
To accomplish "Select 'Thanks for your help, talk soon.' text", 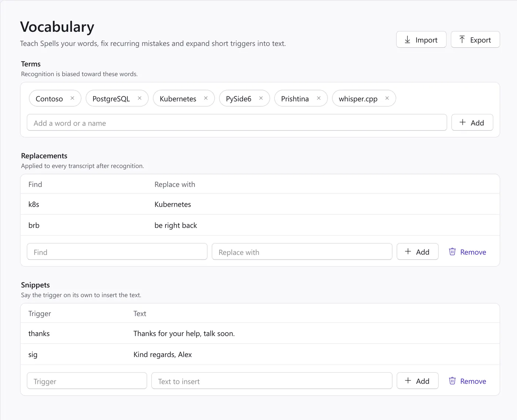I will [x=184, y=333].
